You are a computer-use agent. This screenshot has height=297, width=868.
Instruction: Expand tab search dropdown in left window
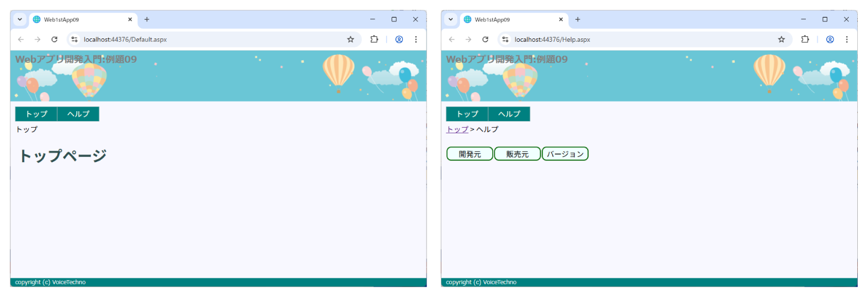click(20, 19)
